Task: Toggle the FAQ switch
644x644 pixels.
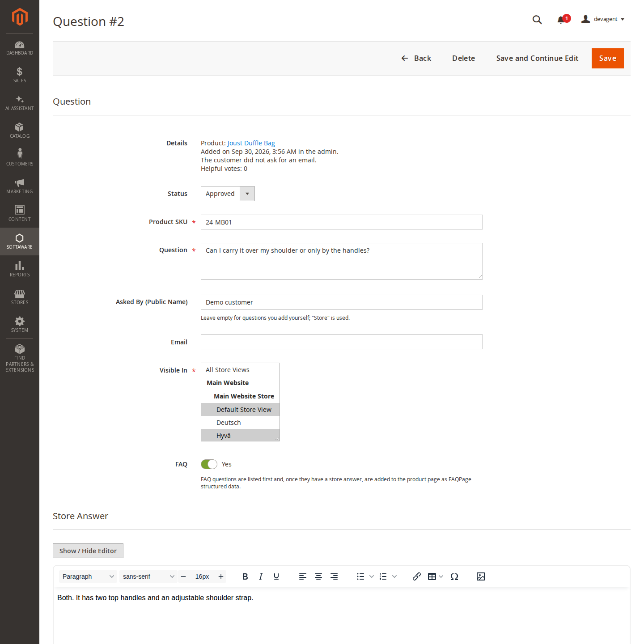Action: pyautogui.click(x=209, y=464)
